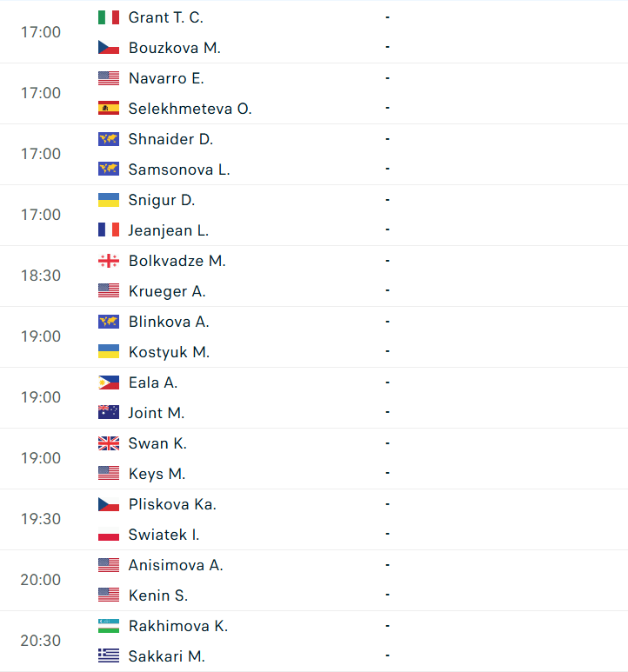The image size is (628, 672).
Task: Open player Samsonova L.
Action: pos(179,170)
